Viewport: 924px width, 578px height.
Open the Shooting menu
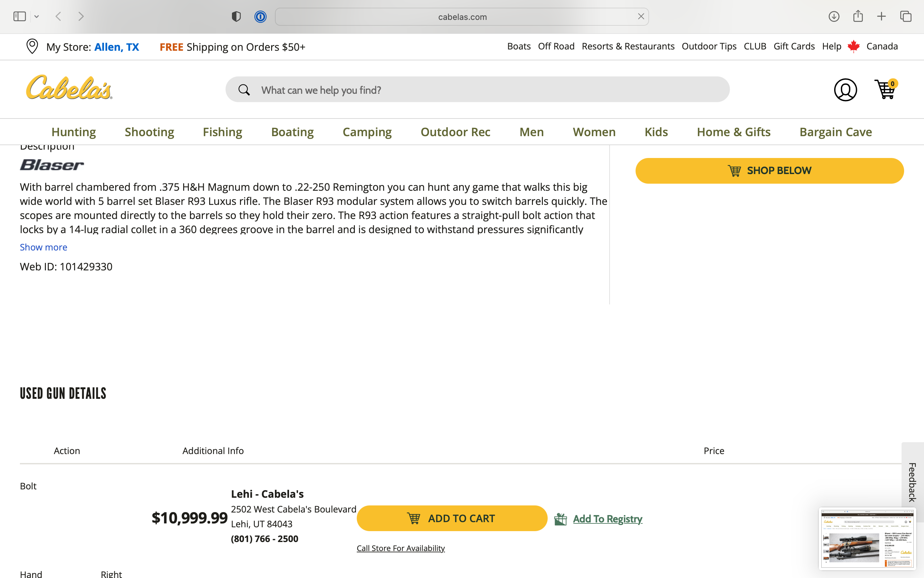[149, 132]
